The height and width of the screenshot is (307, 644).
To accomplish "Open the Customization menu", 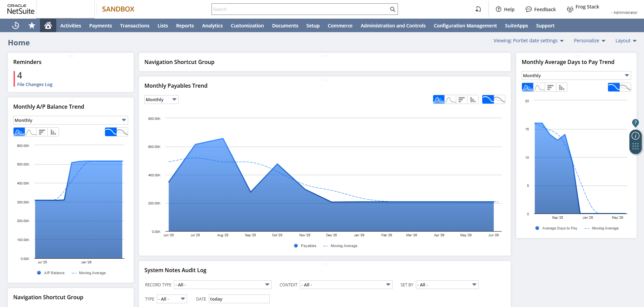I will pyautogui.click(x=247, y=26).
